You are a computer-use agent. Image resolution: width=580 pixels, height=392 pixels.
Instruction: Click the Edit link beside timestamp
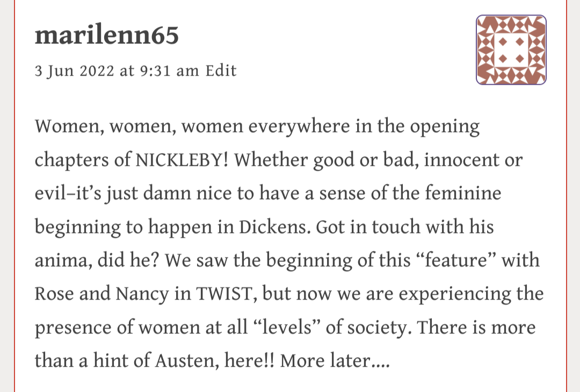click(221, 71)
